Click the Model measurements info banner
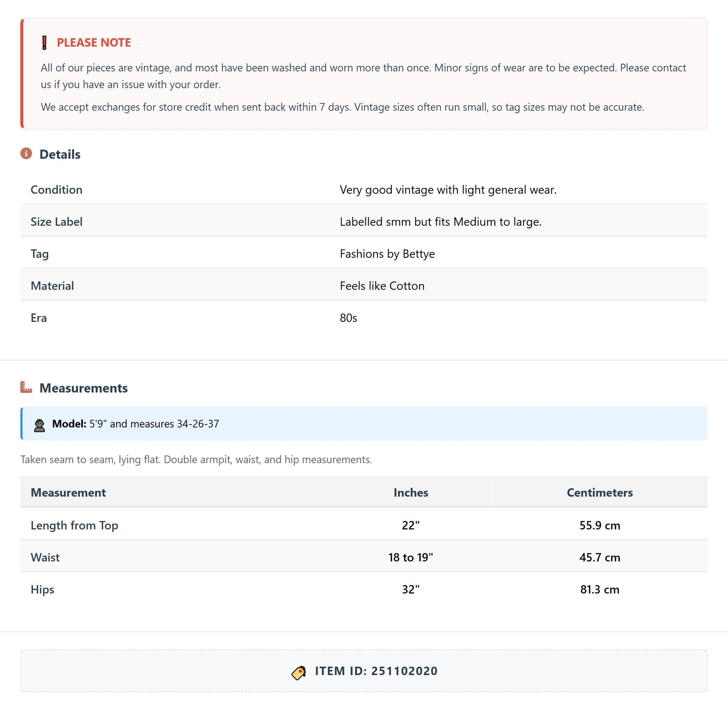The image size is (728, 710). tap(364, 423)
